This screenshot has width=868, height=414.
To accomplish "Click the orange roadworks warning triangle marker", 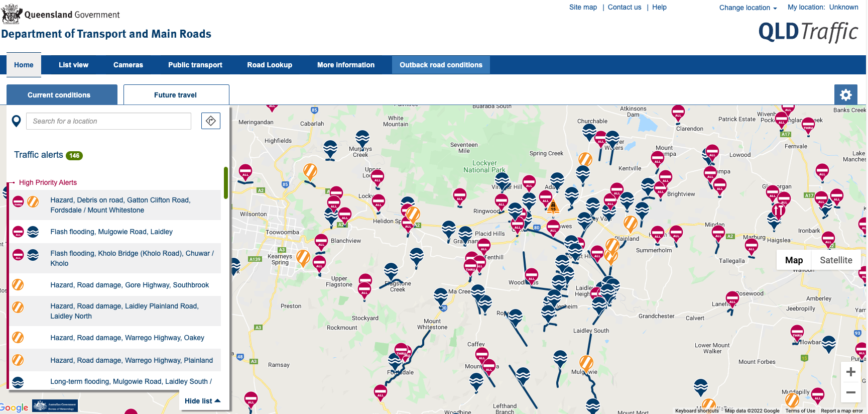I will (553, 206).
